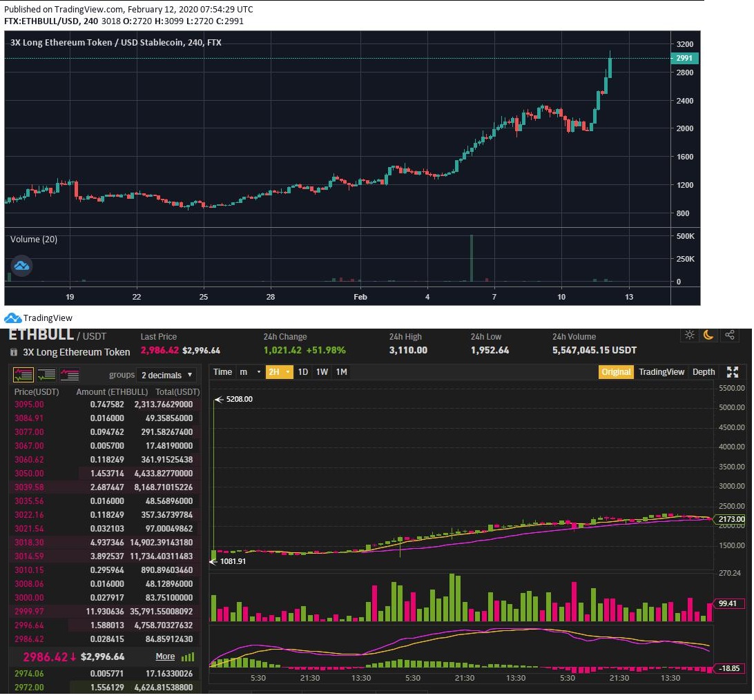Select the 3021.54 ask price row
754x700 pixels.
[105, 529]
